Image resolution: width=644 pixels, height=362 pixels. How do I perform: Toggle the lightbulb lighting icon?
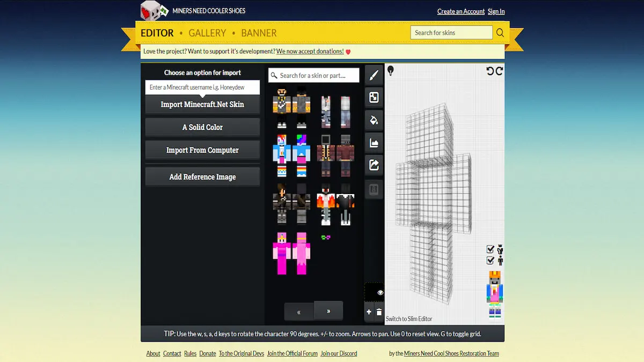click(391, 71)
